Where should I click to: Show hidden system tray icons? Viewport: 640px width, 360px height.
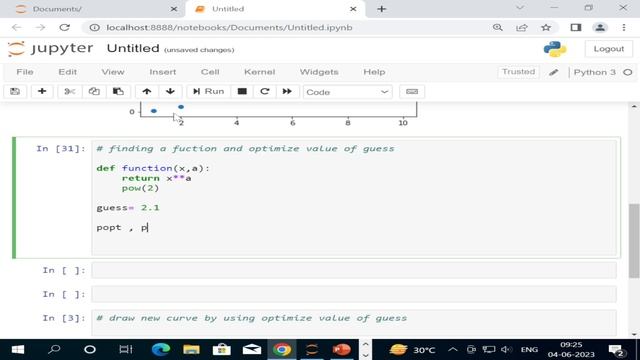click(452, 349)
